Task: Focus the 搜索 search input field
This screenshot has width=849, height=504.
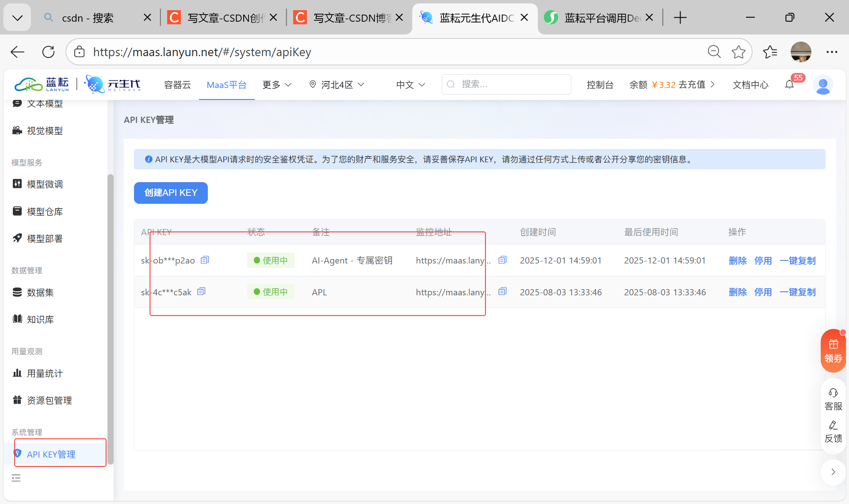Action: tap(513, 84)
